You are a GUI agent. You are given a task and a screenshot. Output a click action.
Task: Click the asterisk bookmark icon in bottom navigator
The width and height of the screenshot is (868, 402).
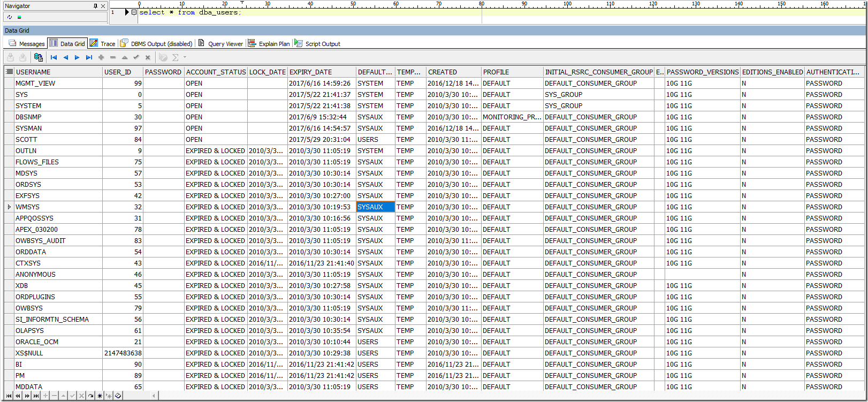100,396
